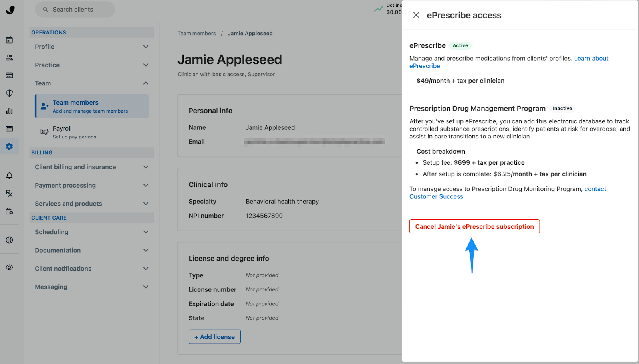Click the Oct income amount $0.00
The image size is (639, 364).
click(x=394, y=12)
